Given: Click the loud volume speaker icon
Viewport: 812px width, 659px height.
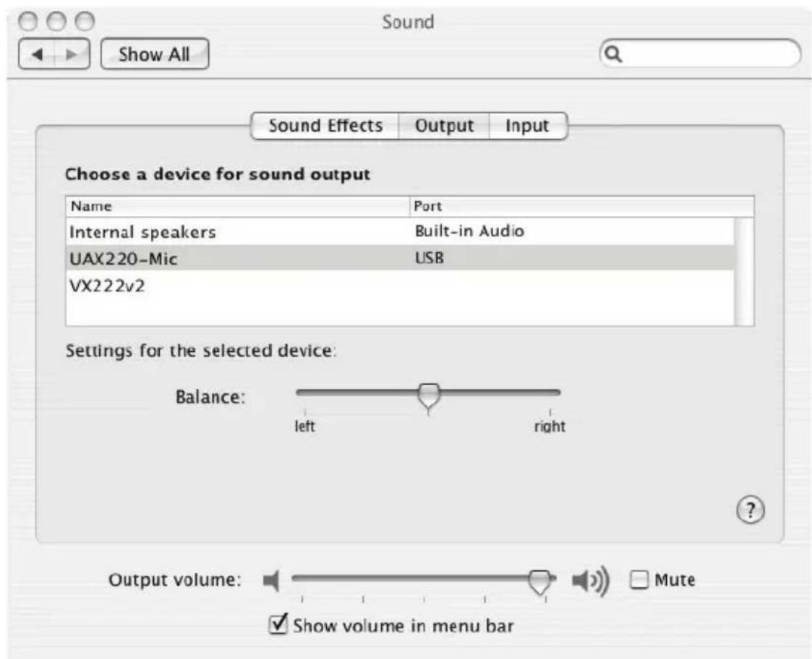Looking at the screenshot, I should [x=590, y=581].
